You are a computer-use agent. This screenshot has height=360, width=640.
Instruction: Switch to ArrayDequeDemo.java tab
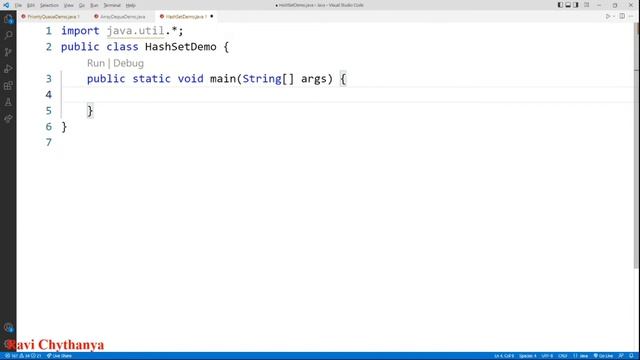[x=122, y=17]
